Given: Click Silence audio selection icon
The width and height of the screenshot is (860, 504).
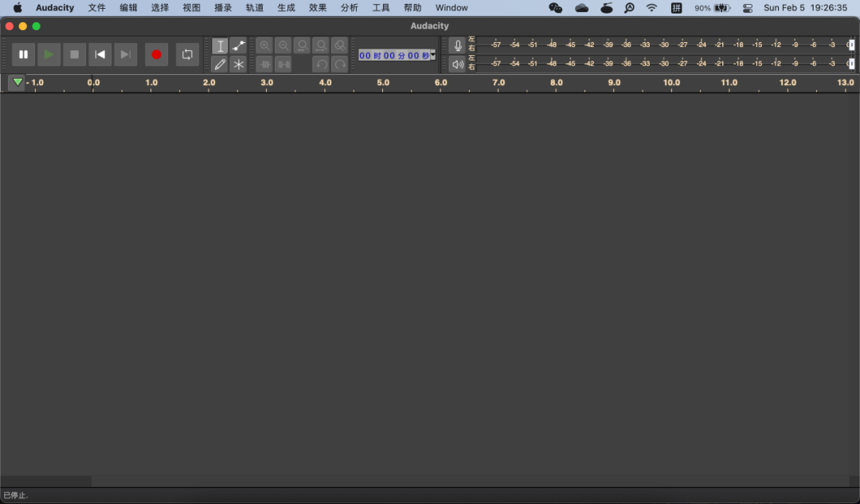Looking at the screenshot, I should [283, 64].
